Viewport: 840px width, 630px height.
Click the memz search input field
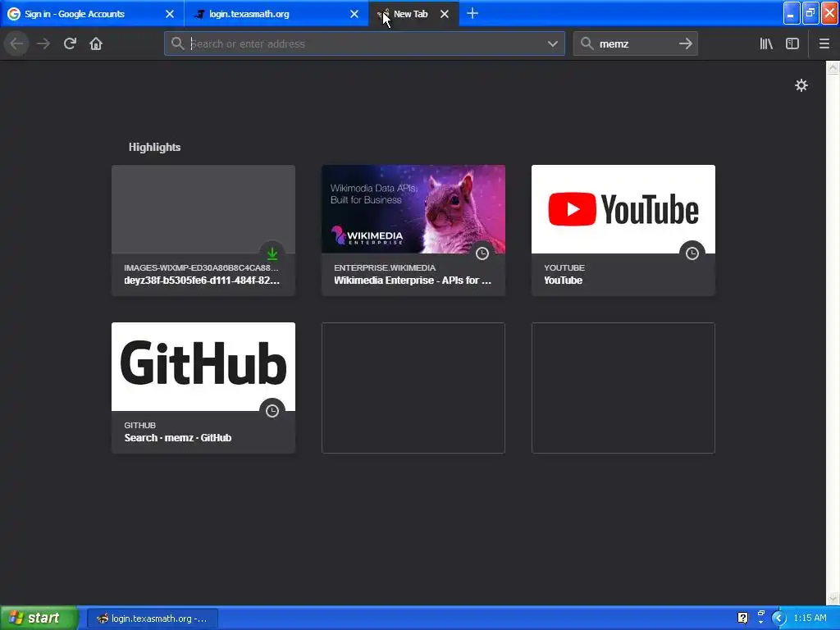pos(636,43)
